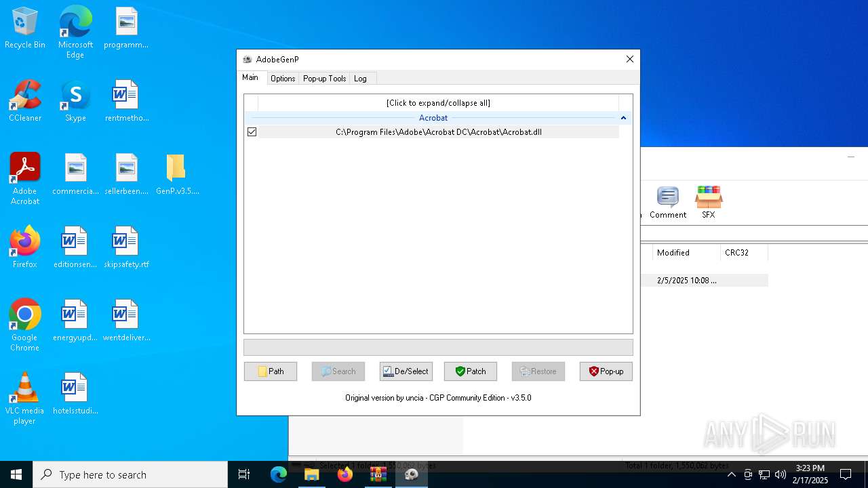Click the Comment icon in WinRAR toolbar
The width and height of the screenshot is (868, 488).
pos(668,202)
